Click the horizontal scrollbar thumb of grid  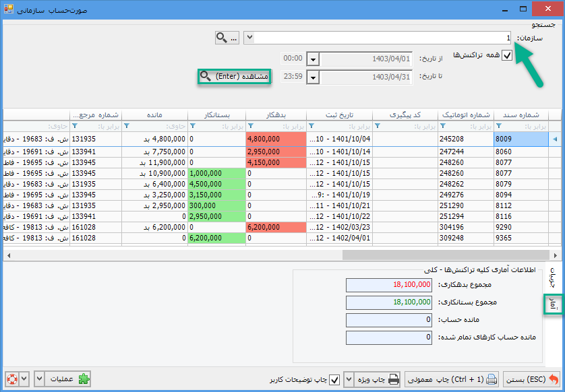click(x=446, y=255)
